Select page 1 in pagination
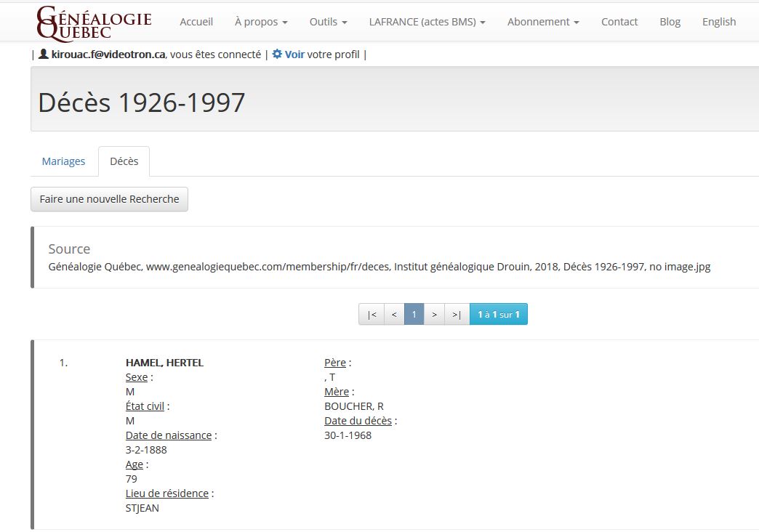759x532 pixels. pyautogui.click(x=414, y=314)
